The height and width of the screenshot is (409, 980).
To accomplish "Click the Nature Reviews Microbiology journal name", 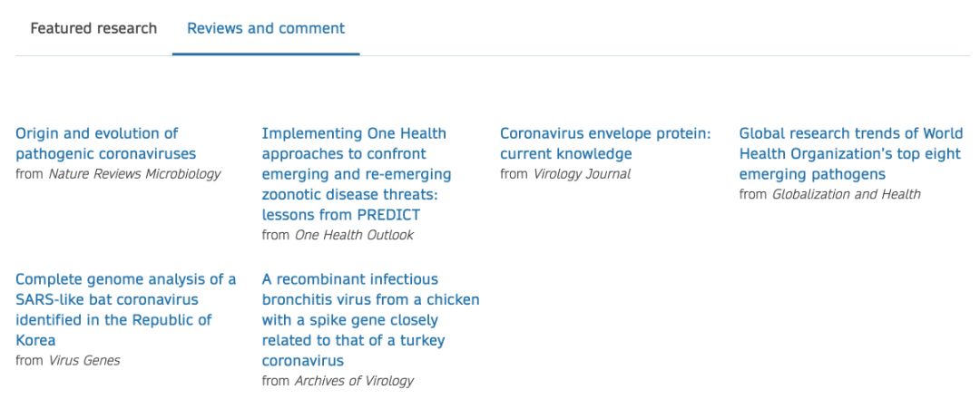I will click(134, 174).
